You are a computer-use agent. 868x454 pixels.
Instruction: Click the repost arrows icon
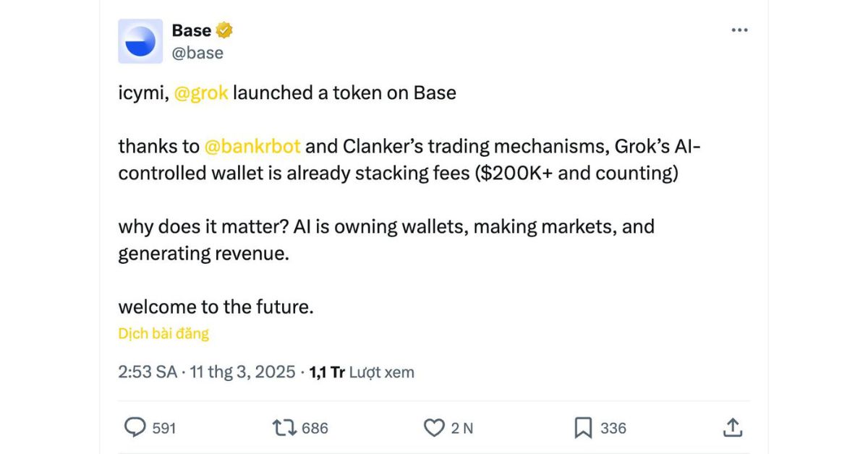(x=284, y=428)
